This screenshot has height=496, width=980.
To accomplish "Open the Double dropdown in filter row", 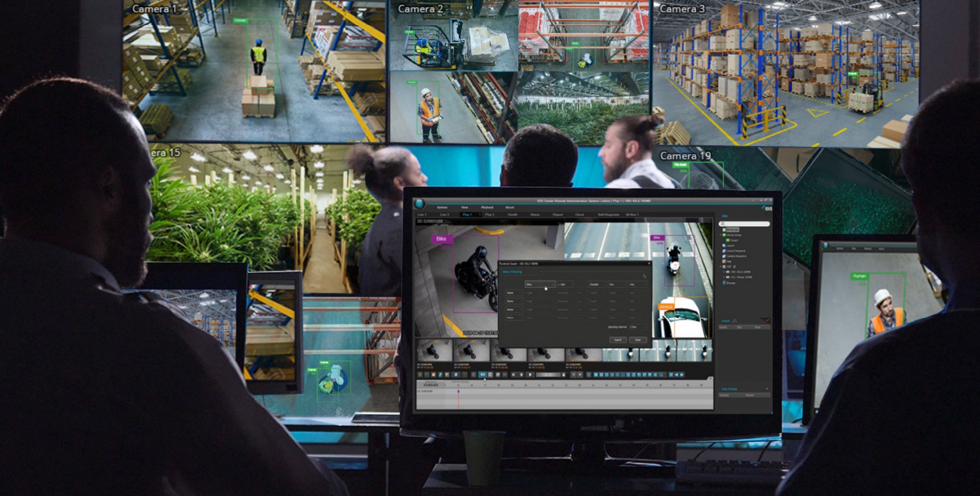I will point(597,284).
